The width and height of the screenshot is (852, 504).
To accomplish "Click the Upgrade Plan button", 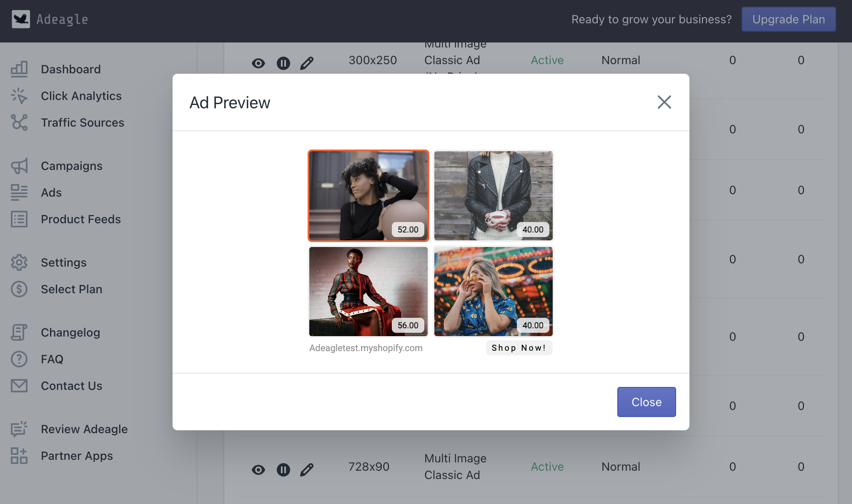I will 788,19.
